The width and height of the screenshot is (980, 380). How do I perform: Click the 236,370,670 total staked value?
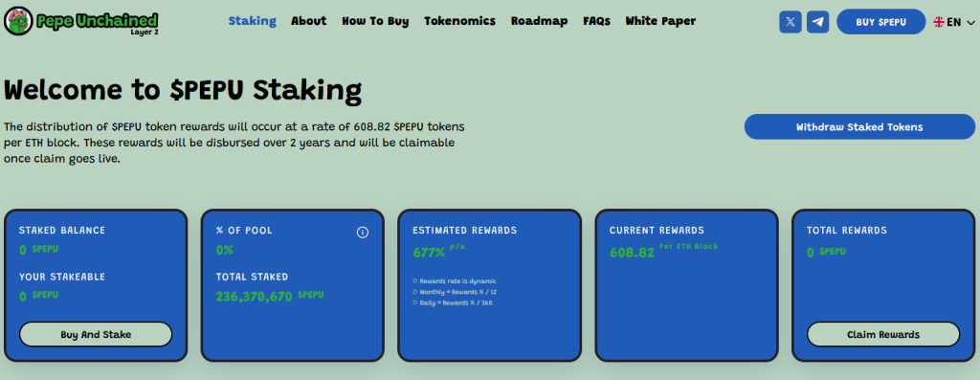[x=255, y=297]
